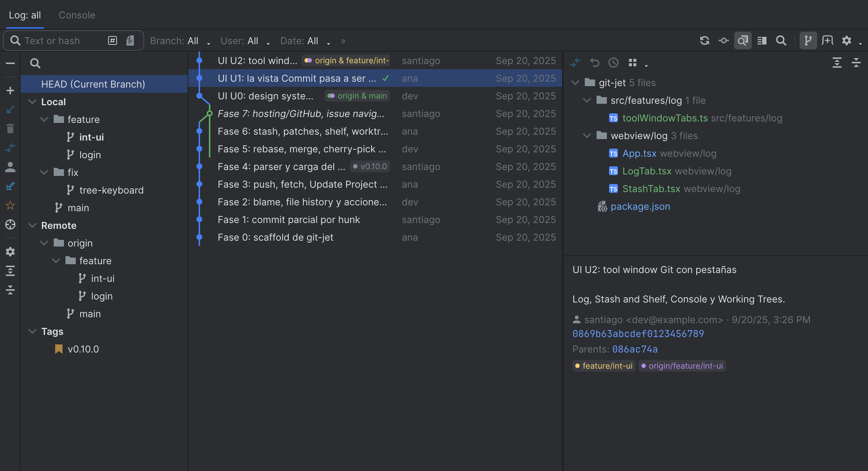Image resolution: width=868 pixels, height=471 pixels.
Task: Click the Navigate Log to Branch target icon
Action: [x=10, y=224]
